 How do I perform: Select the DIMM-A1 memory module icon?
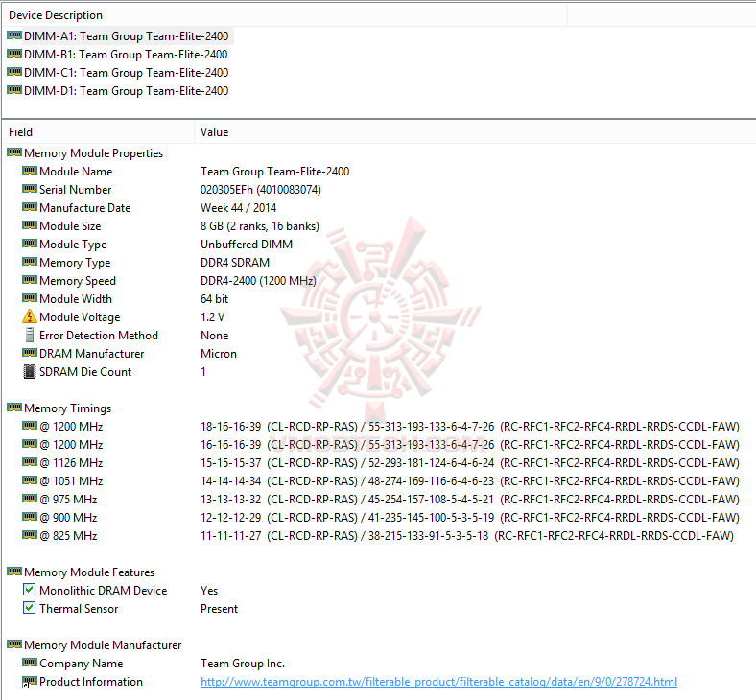tap(14, 35)
